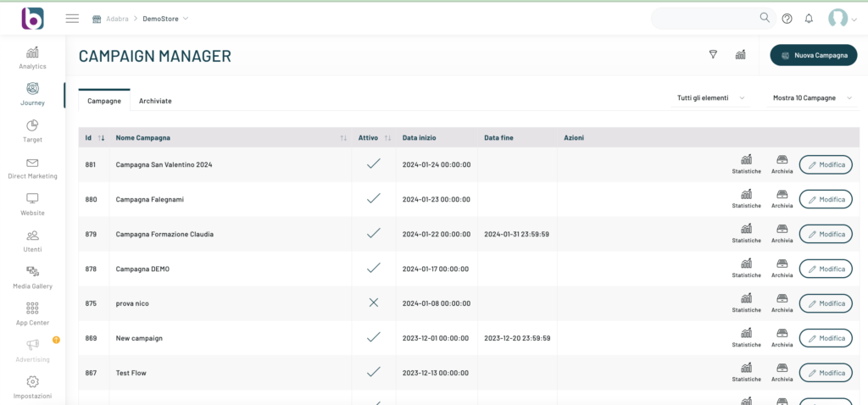
Task: Toggle active X status for prova nico
Action: click(373, 303)
